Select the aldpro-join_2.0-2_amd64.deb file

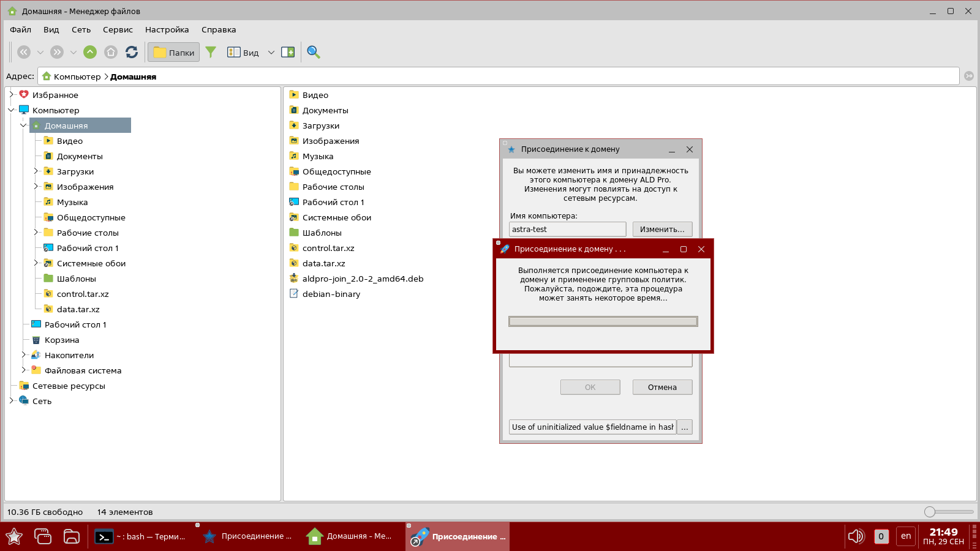click(x=363, y=279)
